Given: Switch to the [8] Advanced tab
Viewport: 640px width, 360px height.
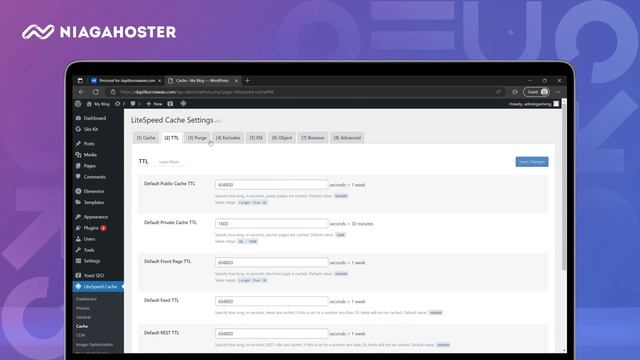Looking at the screenshot, I should (347, 138).
